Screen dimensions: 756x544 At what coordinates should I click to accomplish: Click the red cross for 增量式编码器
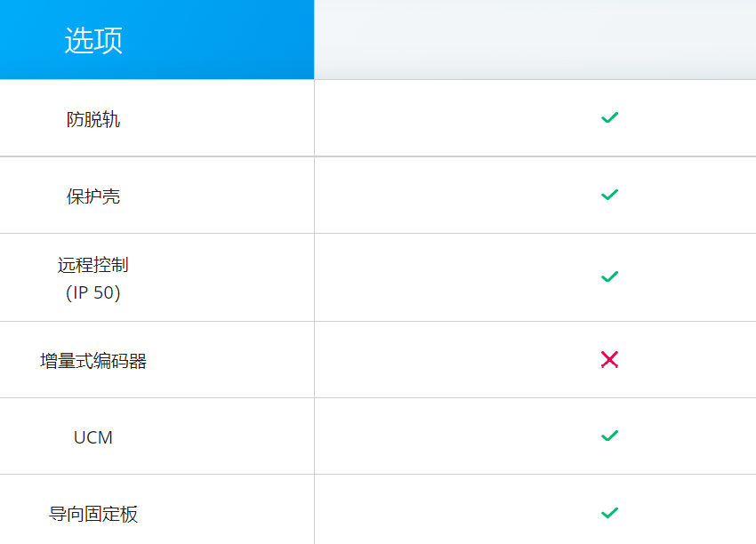click(x=609, y=359)
